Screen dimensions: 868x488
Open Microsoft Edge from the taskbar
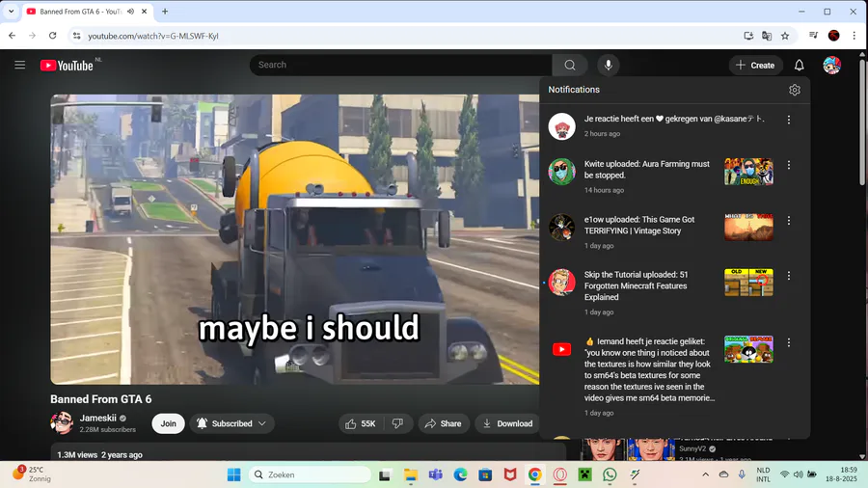pyautogui.click(x=460, y=474)
